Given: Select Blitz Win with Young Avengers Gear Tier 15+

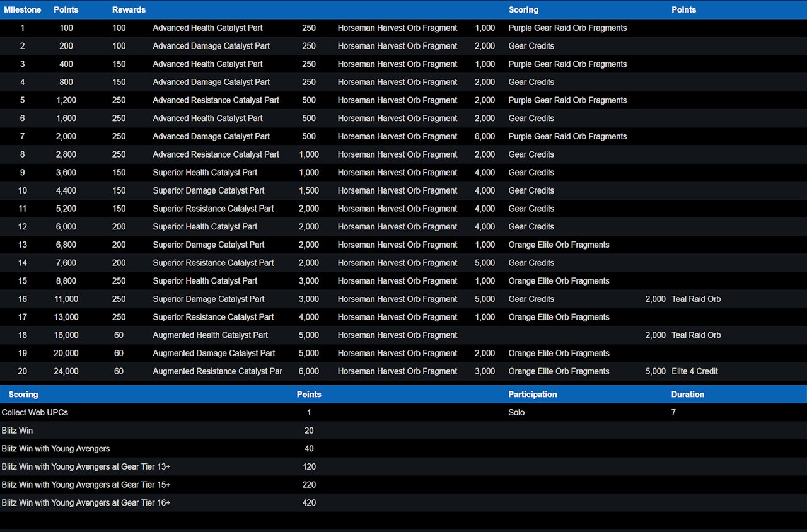Looking at the screenshot, I should point(86,485).
